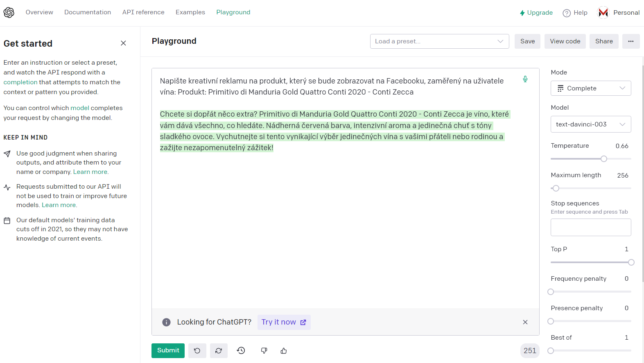Open the completion link
The image size is (644, 363).
coord(20,82)
